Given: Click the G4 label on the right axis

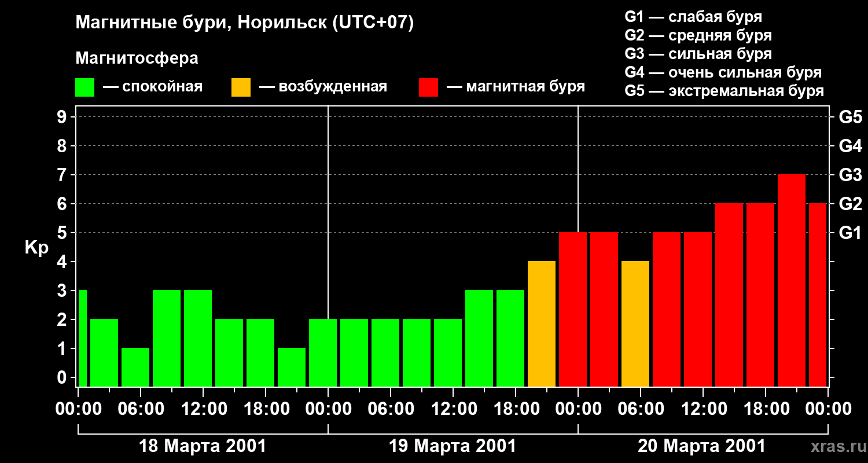Looking at the screenshot, I should tap(850, 146).
